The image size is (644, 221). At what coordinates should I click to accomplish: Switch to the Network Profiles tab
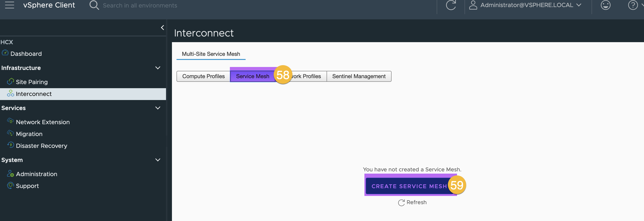click(301, 76)
